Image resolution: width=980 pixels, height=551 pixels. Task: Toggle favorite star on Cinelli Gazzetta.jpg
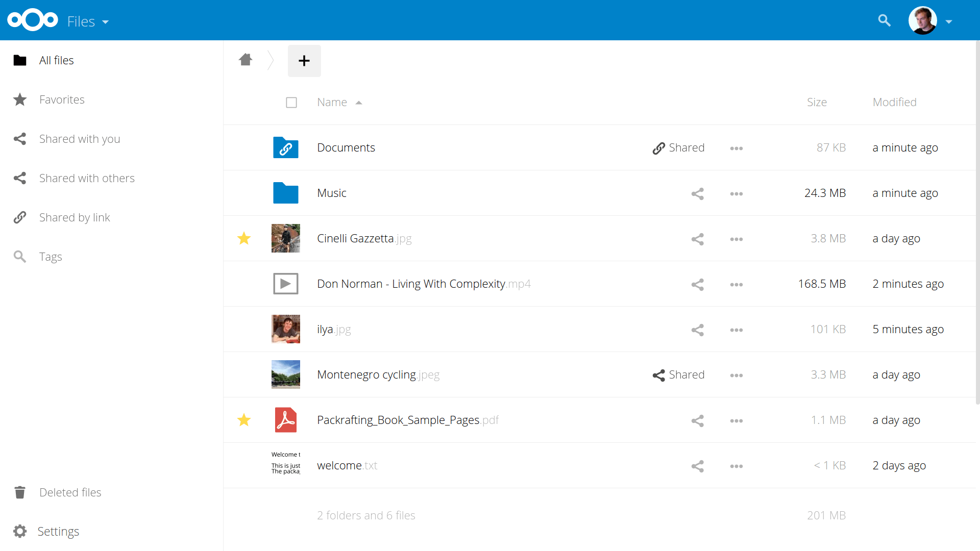click(x=244, y=238)
